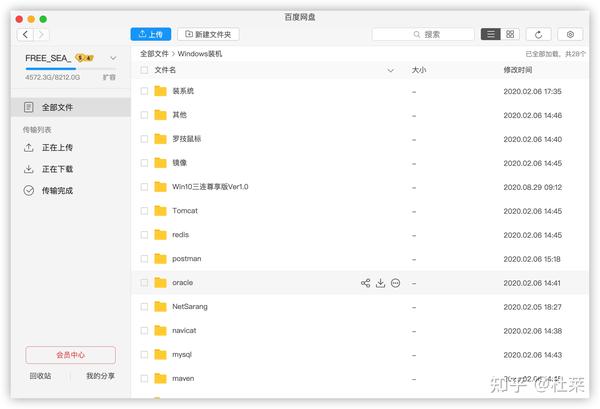Switch to grid view
The image size is (600, 409).
coord(510,34)
